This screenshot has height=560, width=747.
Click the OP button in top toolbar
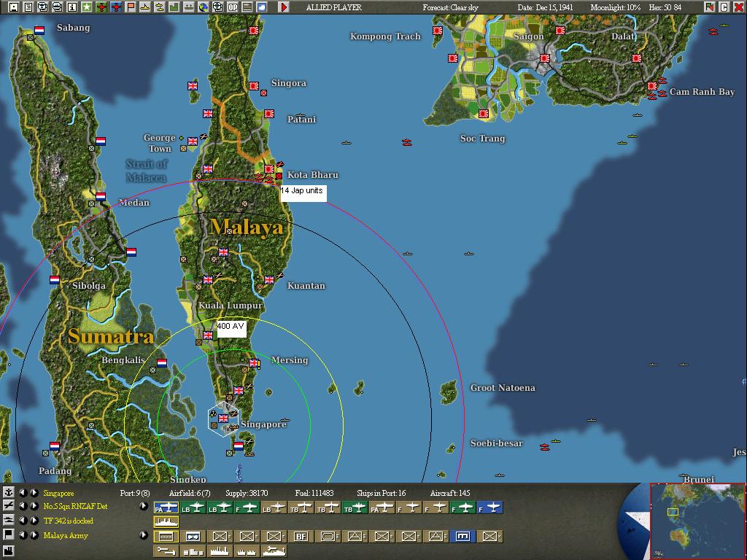(233, 7)
